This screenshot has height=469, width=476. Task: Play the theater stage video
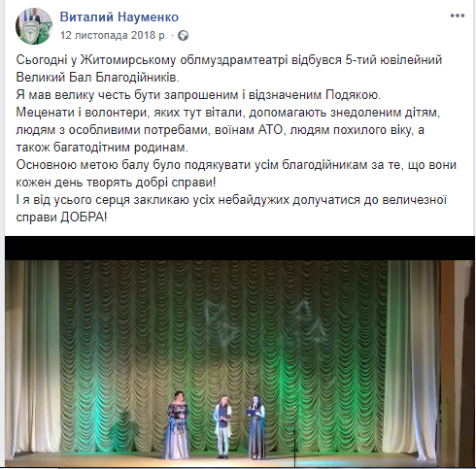pos(240,352)
